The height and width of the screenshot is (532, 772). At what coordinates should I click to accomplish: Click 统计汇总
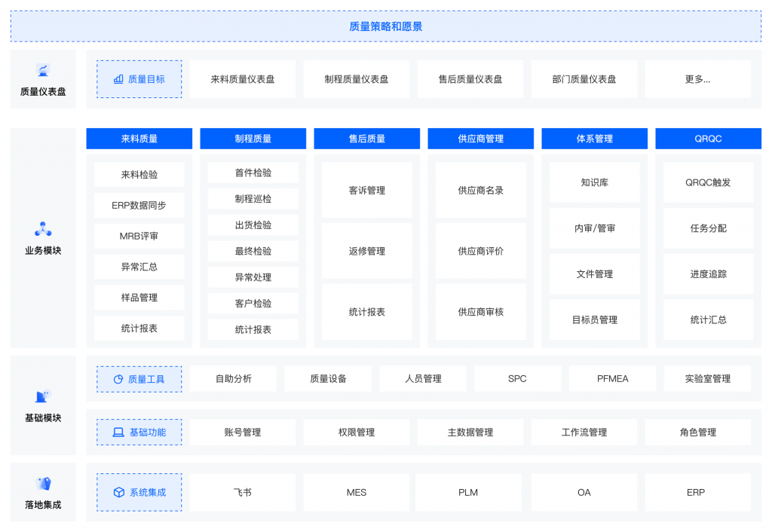(x=708, y=320)
